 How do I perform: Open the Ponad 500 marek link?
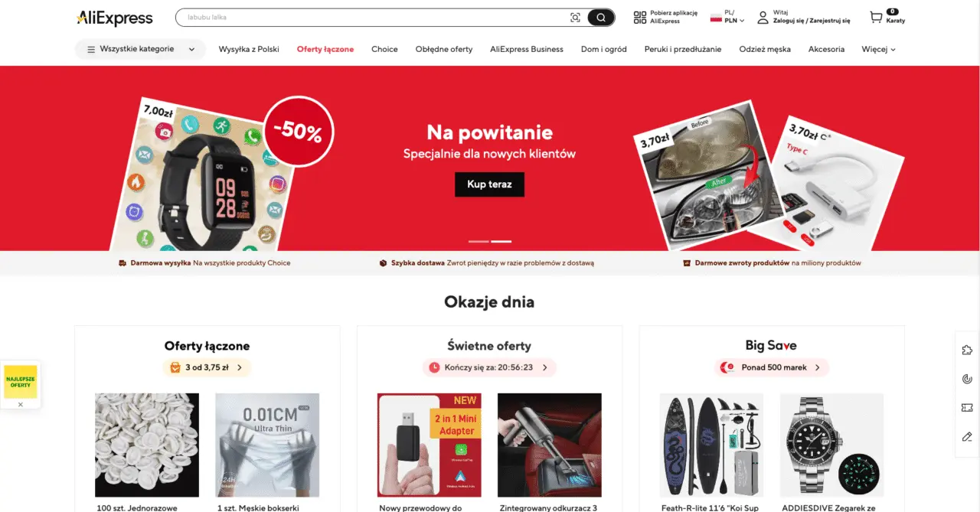[x=772, y=367]
